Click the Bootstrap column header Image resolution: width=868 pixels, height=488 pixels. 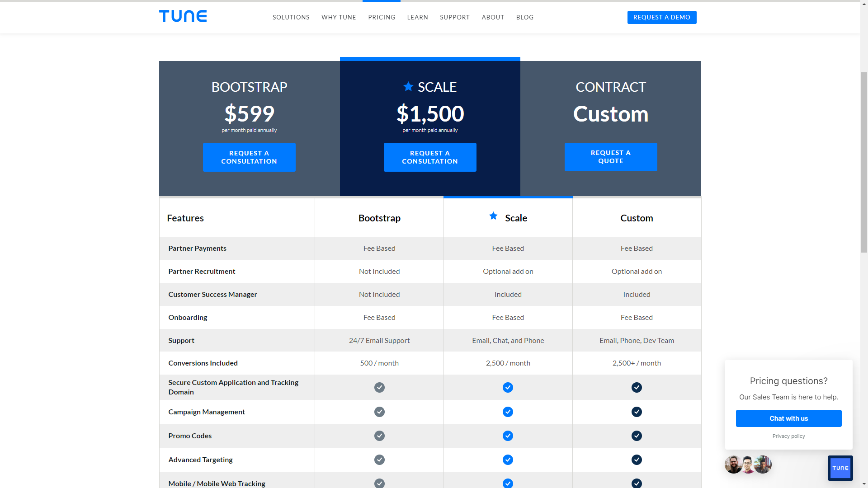[379, 218]
